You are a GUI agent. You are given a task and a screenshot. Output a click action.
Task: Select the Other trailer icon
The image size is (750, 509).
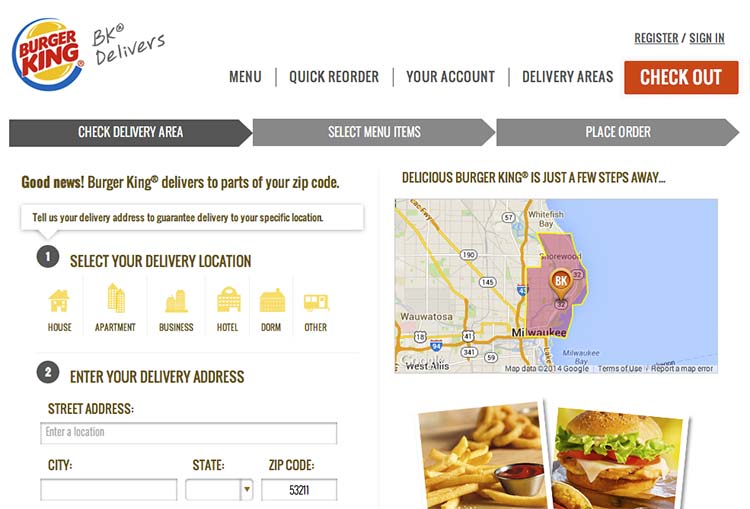tap(316, 303)
